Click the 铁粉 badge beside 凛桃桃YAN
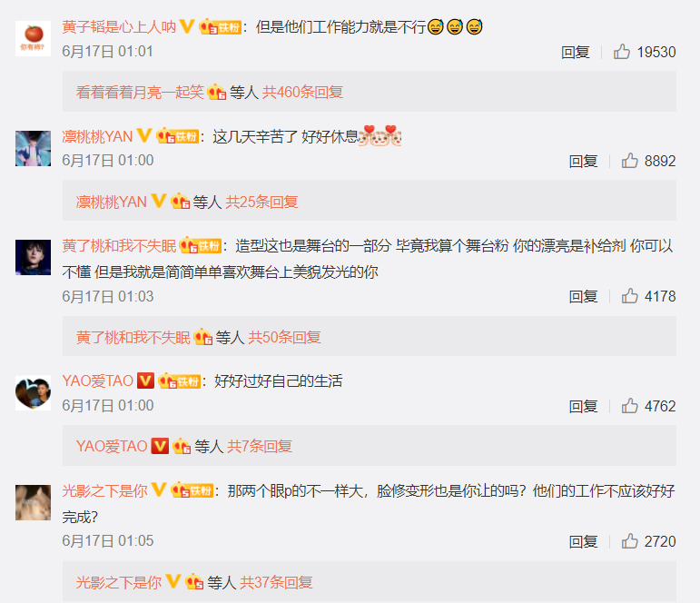700x603 pixels. coord(178,136)
